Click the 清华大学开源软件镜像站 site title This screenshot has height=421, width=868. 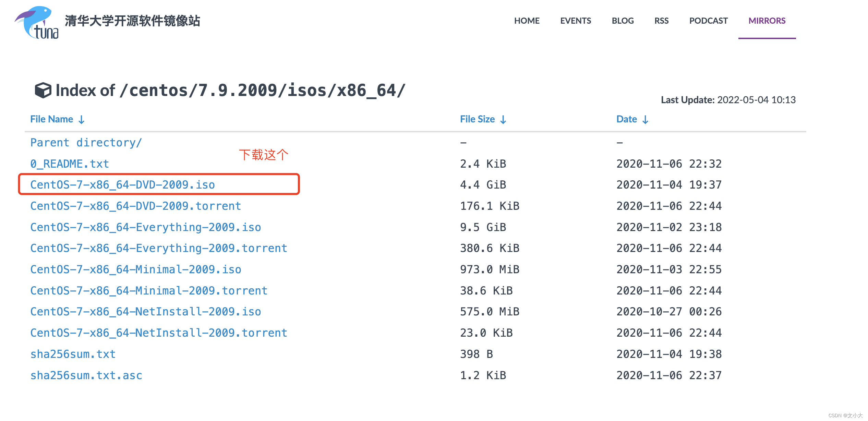point(132,21)
